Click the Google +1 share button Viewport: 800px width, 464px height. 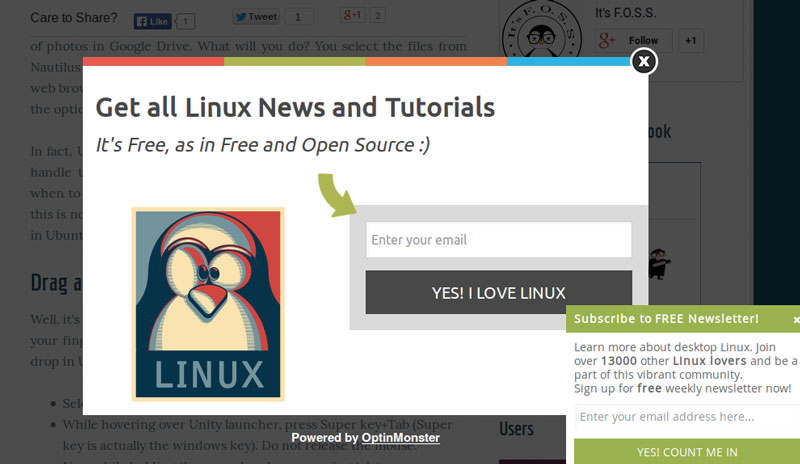click(353, 15)
